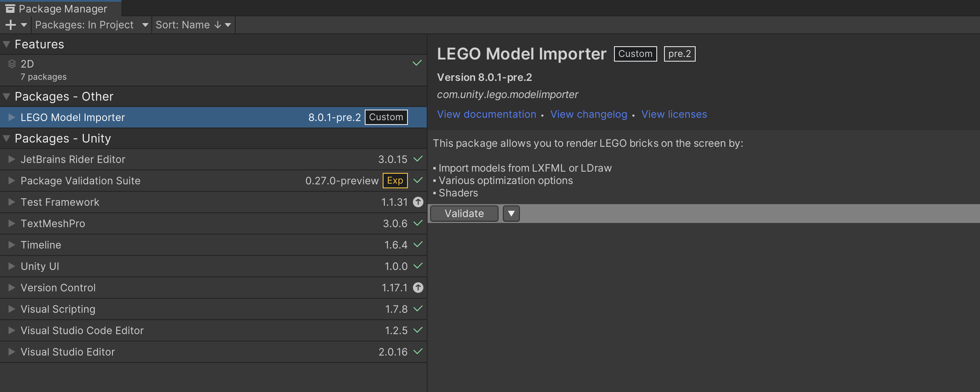
Task: Click the pre.2 tag beside the package title
Action: [x=679, y=54]
